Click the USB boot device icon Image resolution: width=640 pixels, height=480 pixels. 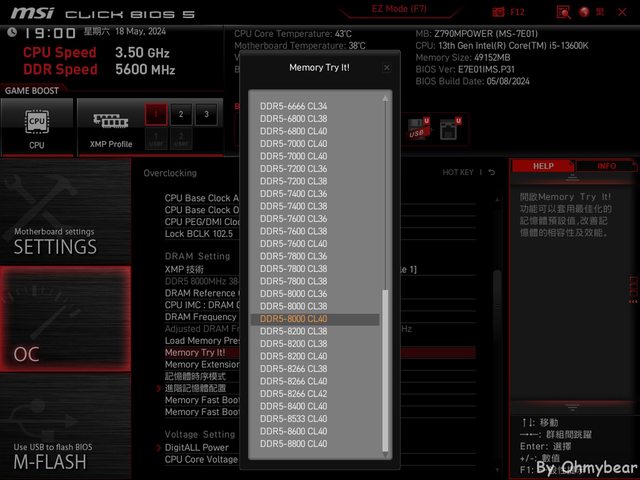coord(417,128)
